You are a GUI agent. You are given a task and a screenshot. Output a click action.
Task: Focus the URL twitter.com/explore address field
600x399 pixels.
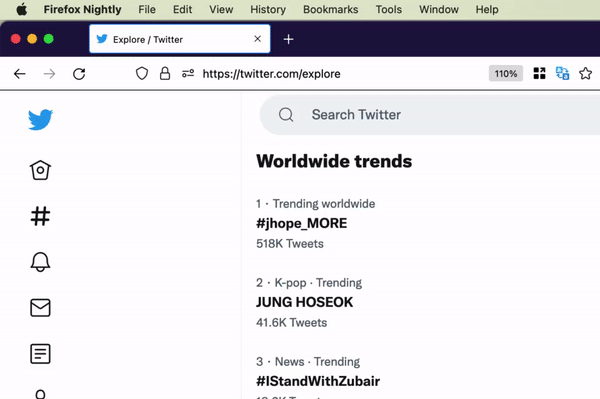pos(271,73)
